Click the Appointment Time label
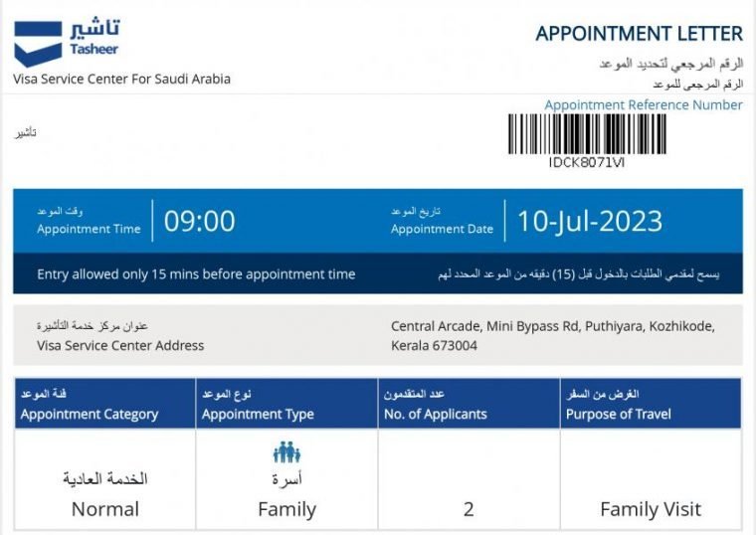This screenshot has height=535, width=756. click(x=89, y=229)
